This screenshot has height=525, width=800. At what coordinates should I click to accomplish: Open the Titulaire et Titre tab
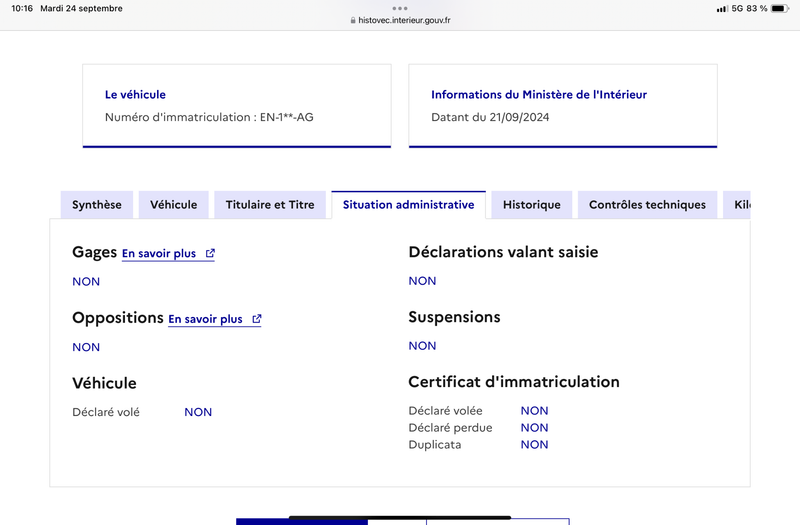(270, 205)
